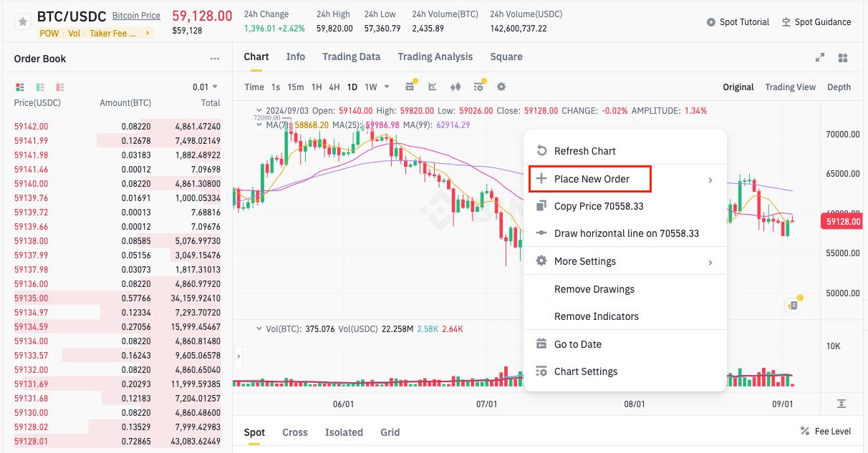
Task: Collapse the Vol(BTC) indicator chevron
Action: coord(259,329)
